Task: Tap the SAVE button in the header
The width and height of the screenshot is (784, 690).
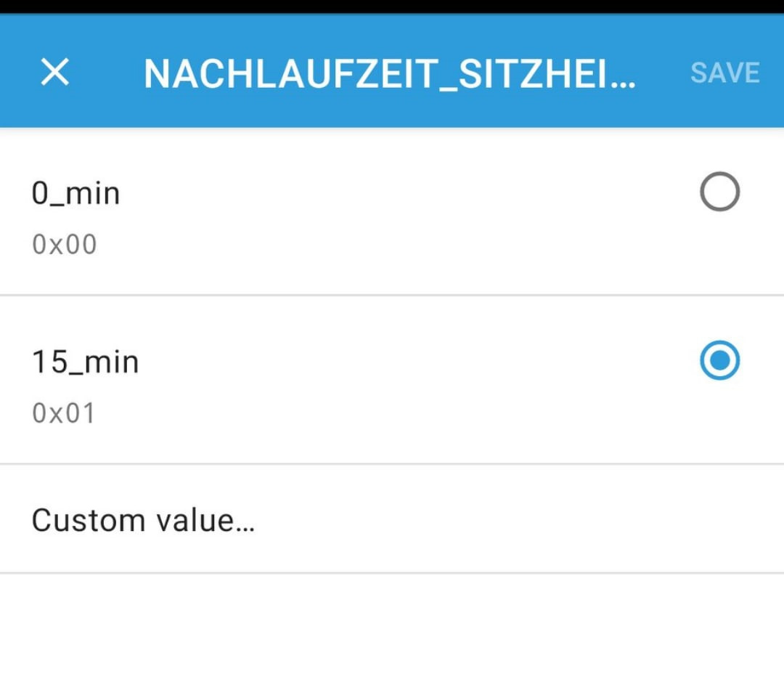Action: [724, 73]
